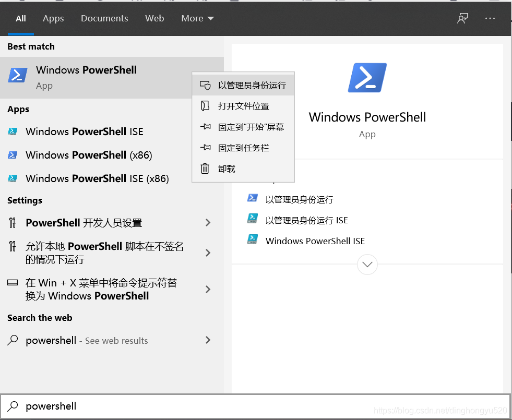Click the settings icon beside 允许本地 PowerShell 脚本
The width and height of the screenshot is (512, 420).
tap(13, 246)
